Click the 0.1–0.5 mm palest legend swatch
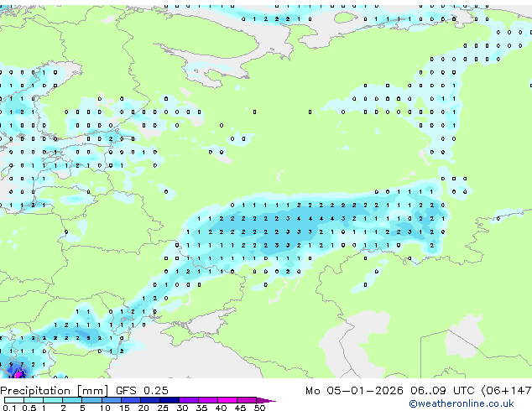 [14, 400]
